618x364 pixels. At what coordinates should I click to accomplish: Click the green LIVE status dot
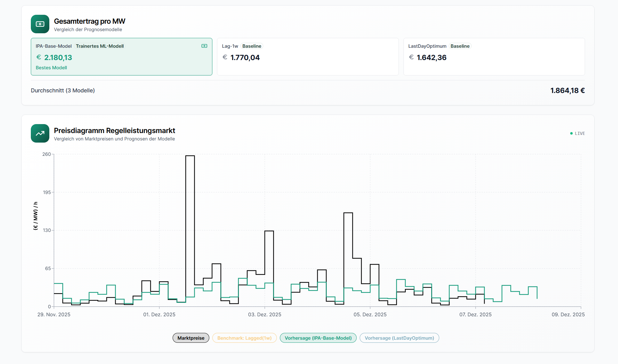(x=571, y=133)
